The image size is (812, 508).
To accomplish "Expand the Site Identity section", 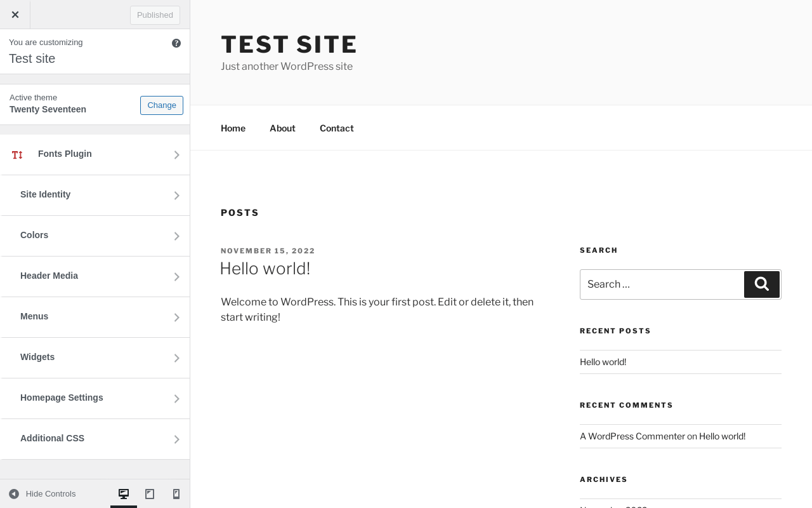I will (x=95, y=195).
